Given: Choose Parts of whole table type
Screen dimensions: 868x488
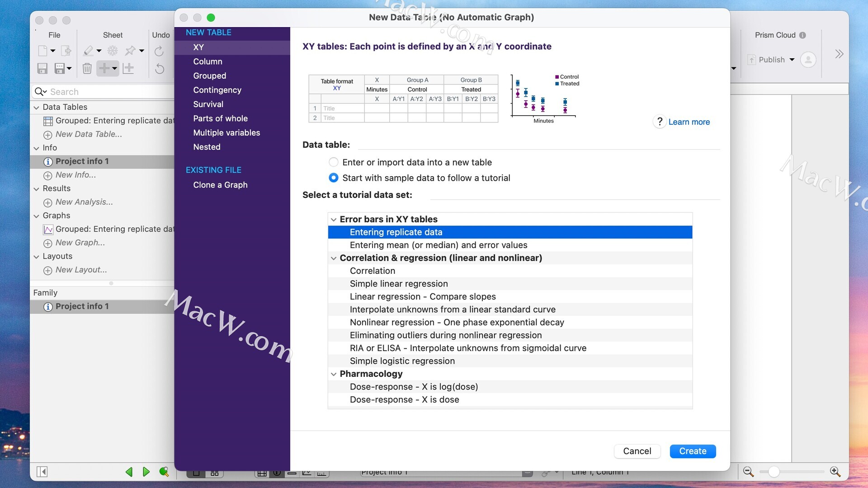Looking at the screenshot, I should (232, 118).
